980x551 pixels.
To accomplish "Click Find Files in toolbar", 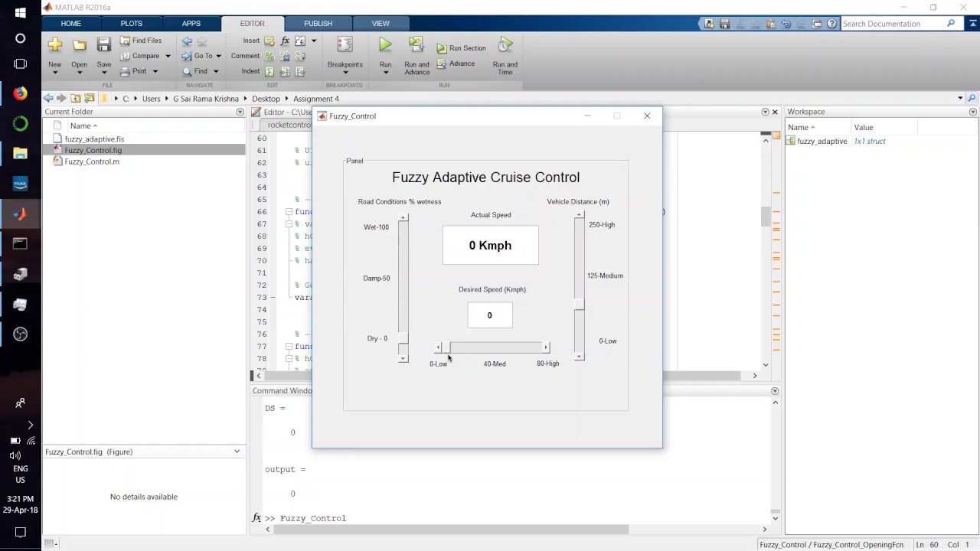I will [141, 41].
